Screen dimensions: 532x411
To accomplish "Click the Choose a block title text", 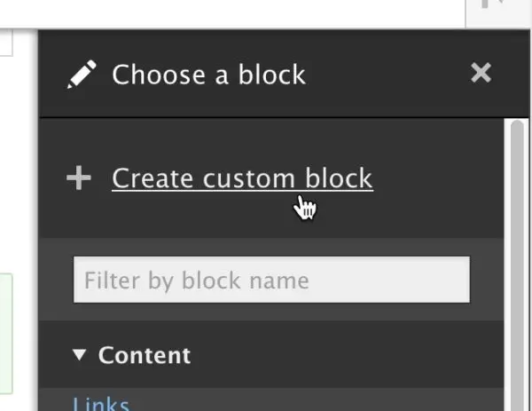I will [208, 75].
